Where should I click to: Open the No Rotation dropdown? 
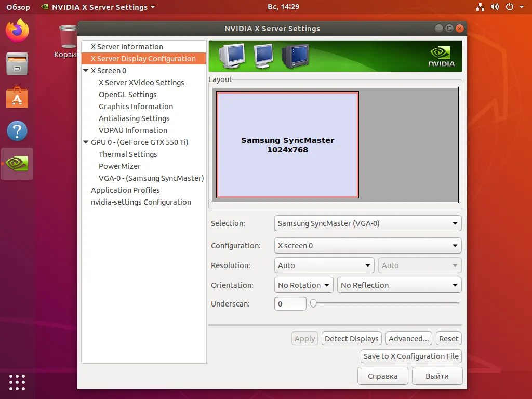pyautogui.click(x=303, y=285)
